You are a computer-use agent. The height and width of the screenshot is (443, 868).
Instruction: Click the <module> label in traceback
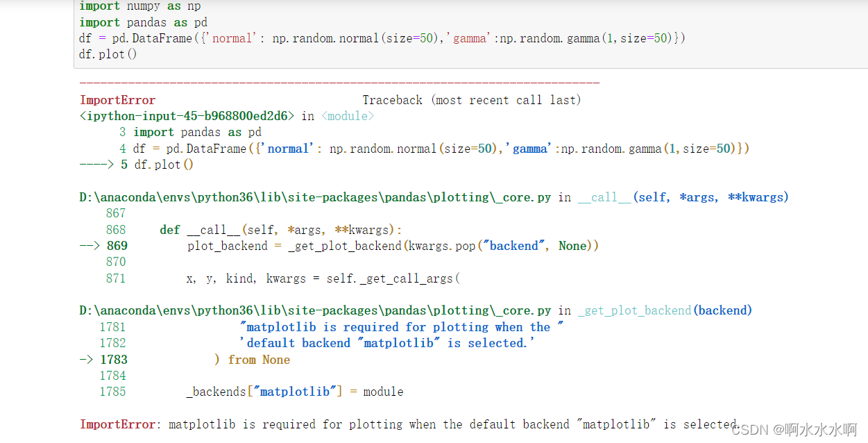click(x=348, y=116)
